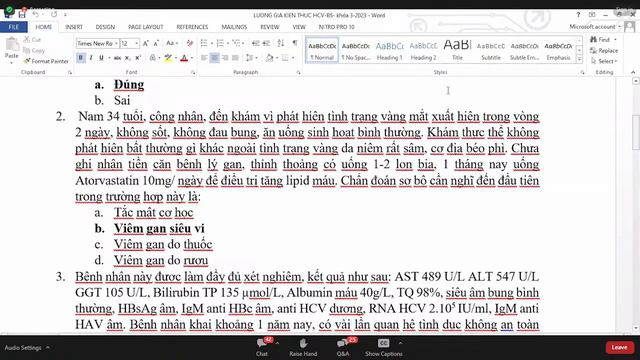Click the Replace button
Viewport: 640px width, 360px height.
[604, 51]
